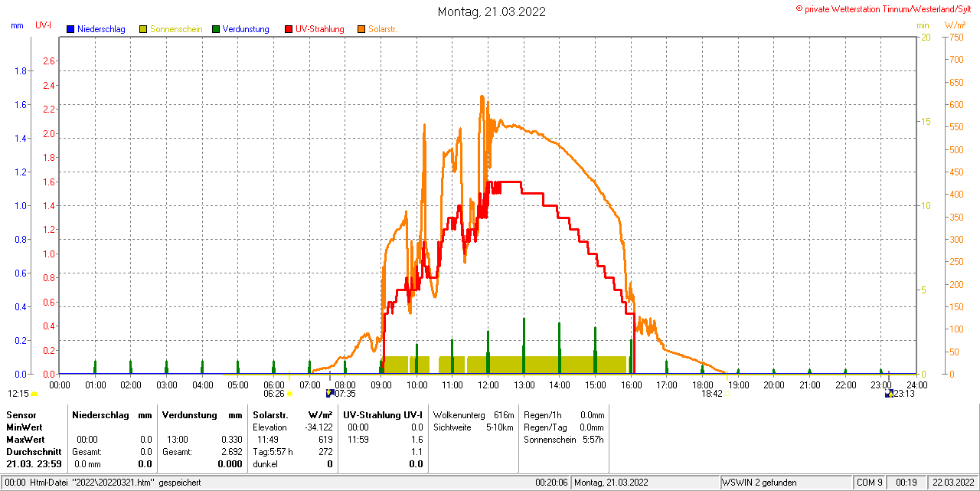Click the yellow min axis unit label
The image size is (980, 491).
(923, 25)
